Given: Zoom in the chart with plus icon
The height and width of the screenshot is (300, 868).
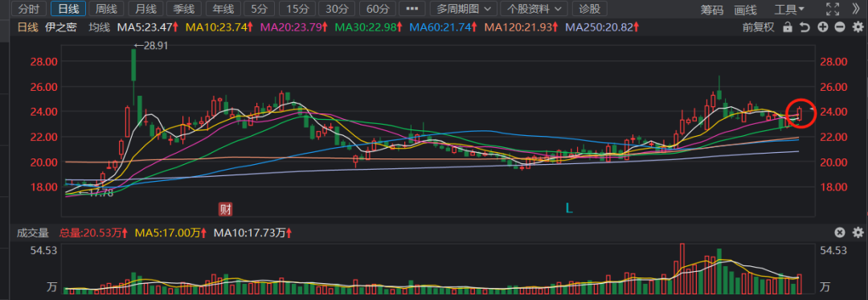Looking at the screenshot, I should pos(823,27).
